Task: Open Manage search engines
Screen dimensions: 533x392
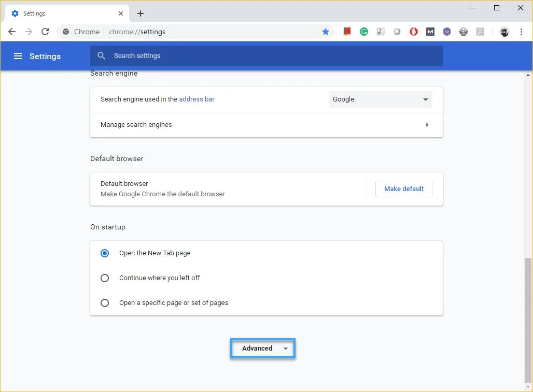Action: tap(266, 125)
